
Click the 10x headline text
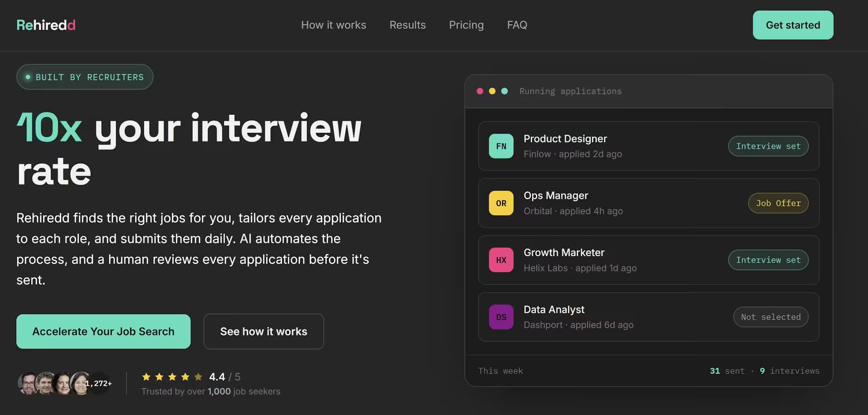(x=50, y=128)
